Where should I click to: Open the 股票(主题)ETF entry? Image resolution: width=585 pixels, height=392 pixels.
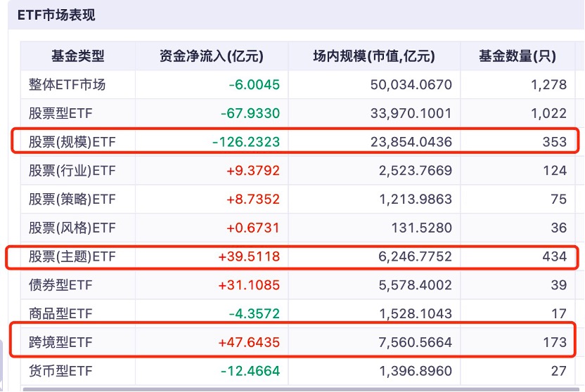tap(72, 257)
